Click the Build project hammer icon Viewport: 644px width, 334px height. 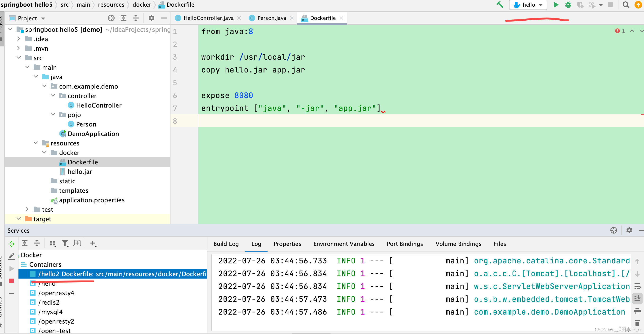(x=500, y=5)
